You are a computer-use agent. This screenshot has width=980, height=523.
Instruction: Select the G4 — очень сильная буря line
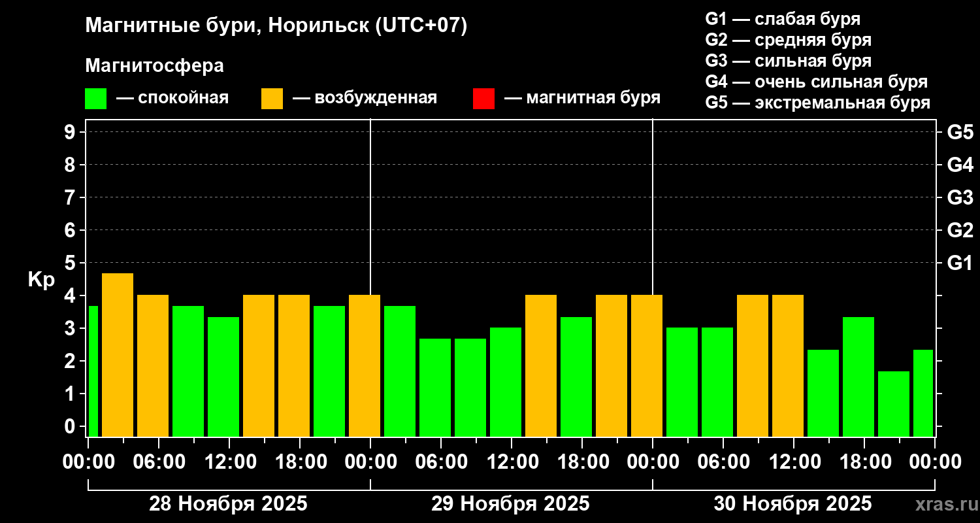(x=816, y=82)
